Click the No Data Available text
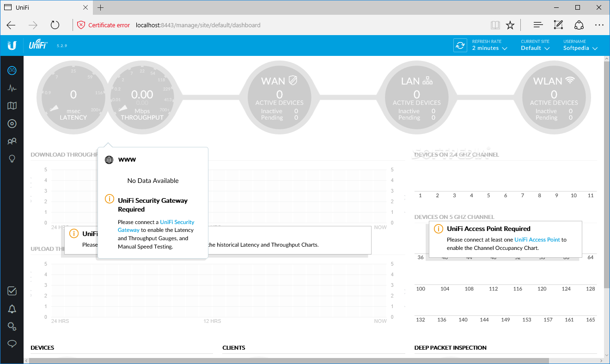610x364 pixels. (153, 181)
